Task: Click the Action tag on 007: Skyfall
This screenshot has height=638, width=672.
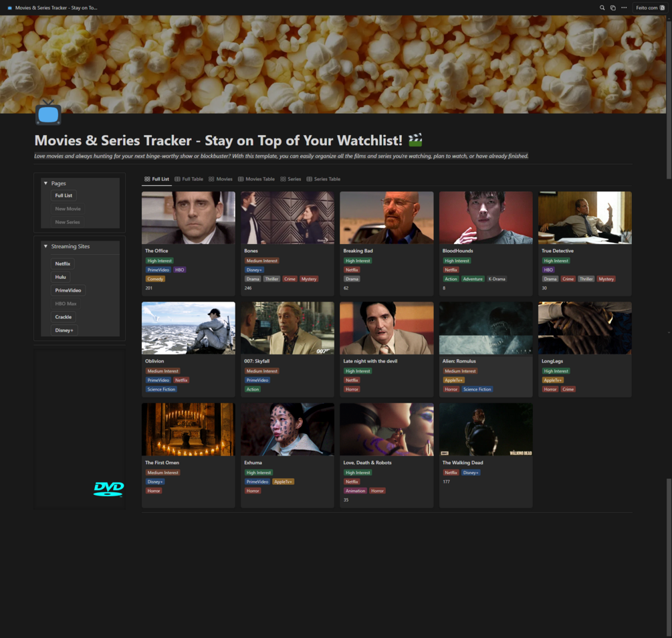Action: pos(253,389)
